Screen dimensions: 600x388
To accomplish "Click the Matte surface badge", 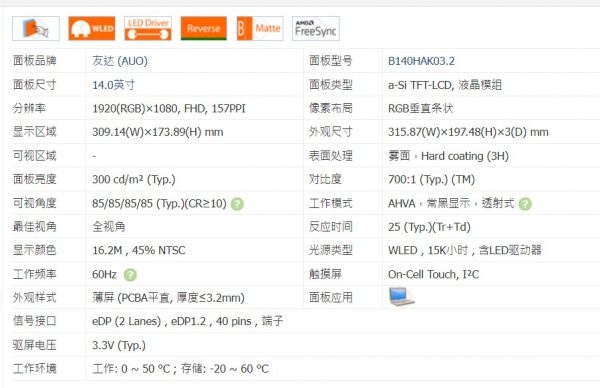I will (260, 28).
